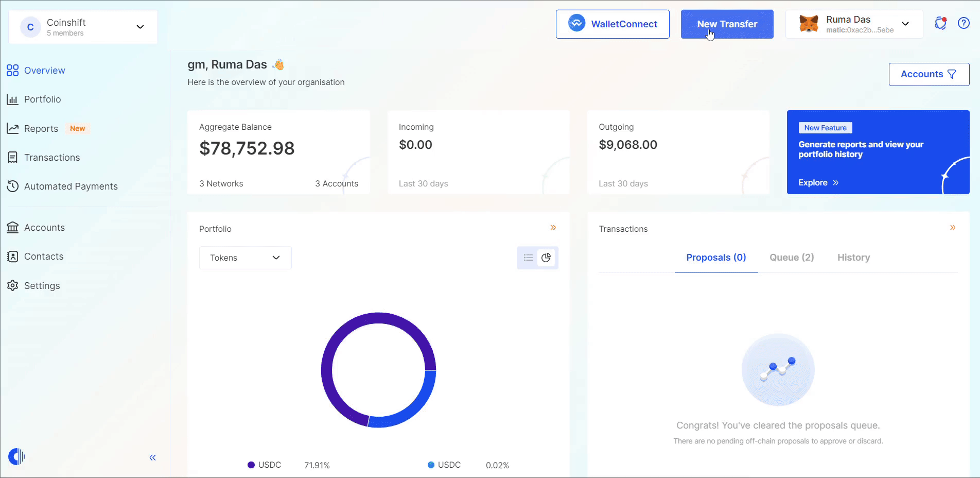
Task: Click the New Transfer button
Action: [727, 24]
